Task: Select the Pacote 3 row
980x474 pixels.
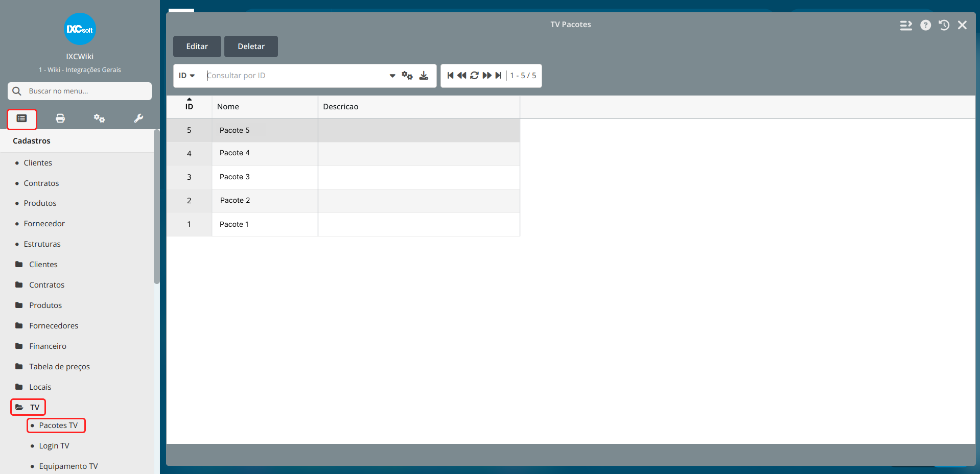Action: click(343, 177)
